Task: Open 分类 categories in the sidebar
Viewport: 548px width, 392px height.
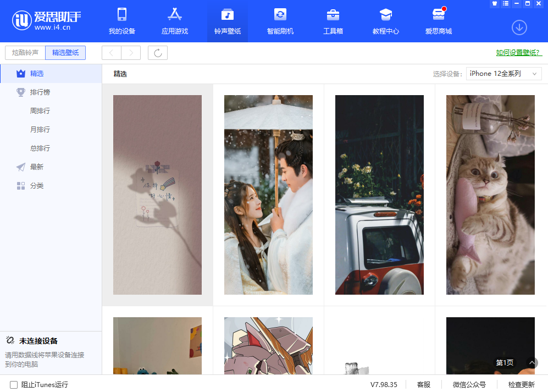Action: (37, 186)
